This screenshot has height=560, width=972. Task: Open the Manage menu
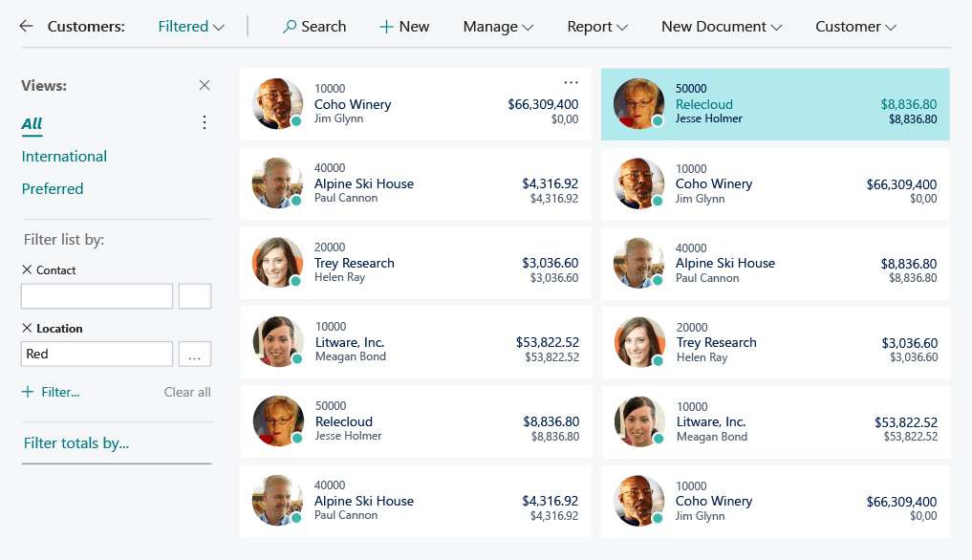498,27
